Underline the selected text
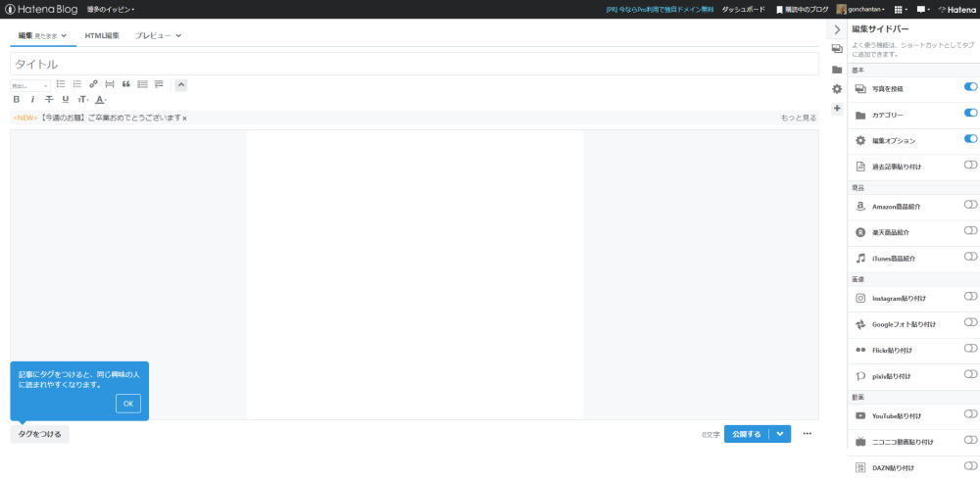 66,99
